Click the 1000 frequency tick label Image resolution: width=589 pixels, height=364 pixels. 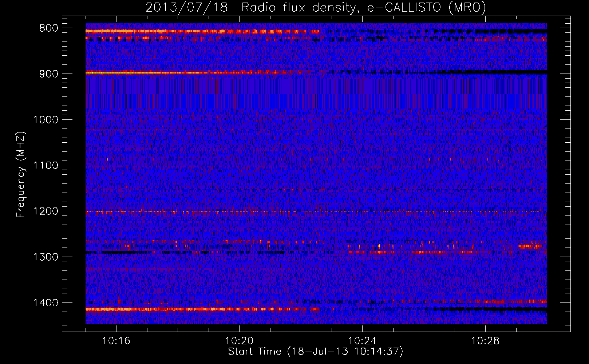pyautogui.click(x=46, y=120)
